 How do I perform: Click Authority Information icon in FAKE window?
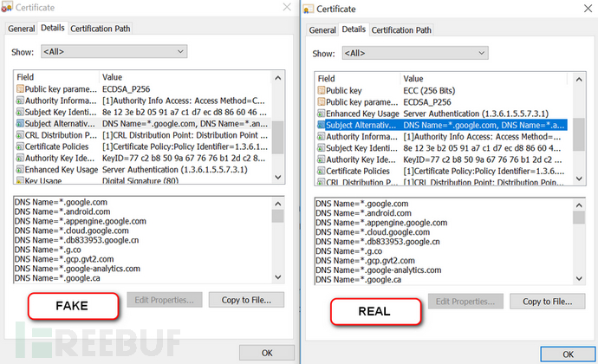20,101
